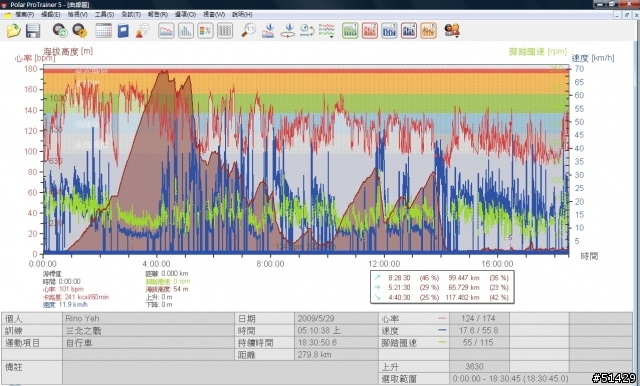Open the 工具(S) menu

104,15
